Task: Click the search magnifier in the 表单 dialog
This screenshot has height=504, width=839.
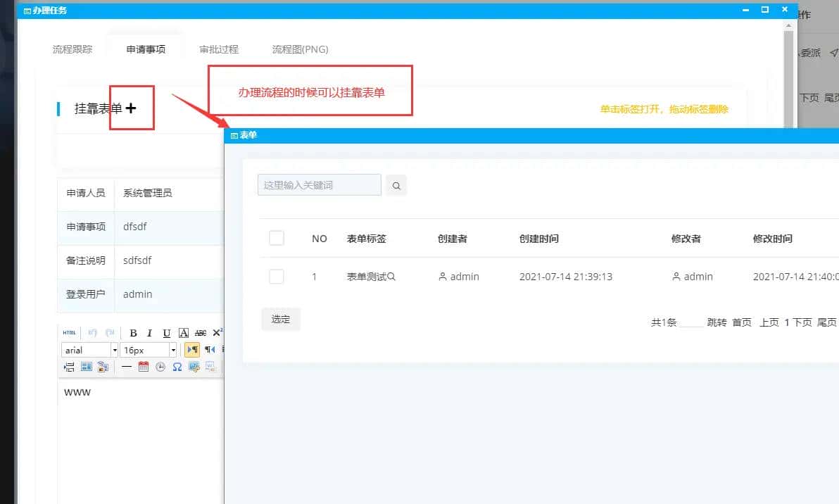Action: point(396,185)
